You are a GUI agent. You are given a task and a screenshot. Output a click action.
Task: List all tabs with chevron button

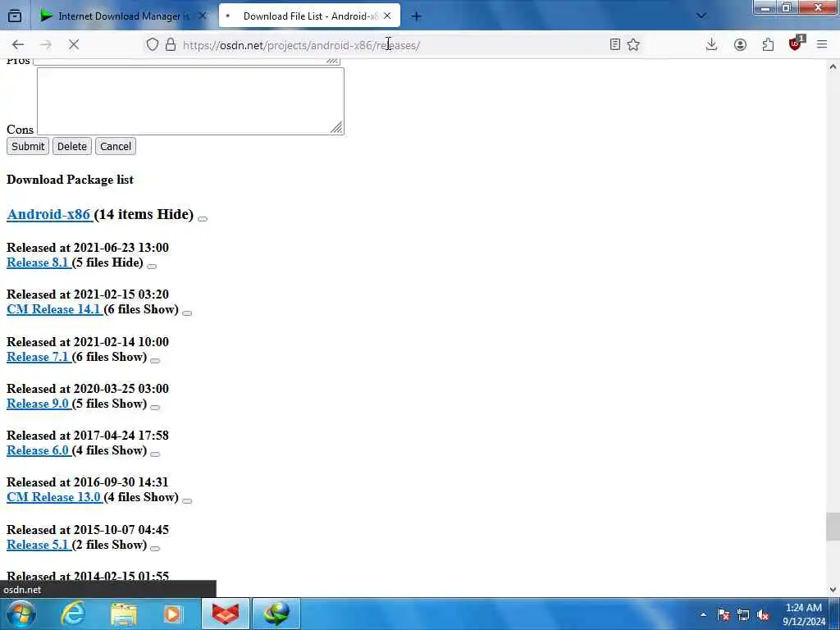[701, 16]
